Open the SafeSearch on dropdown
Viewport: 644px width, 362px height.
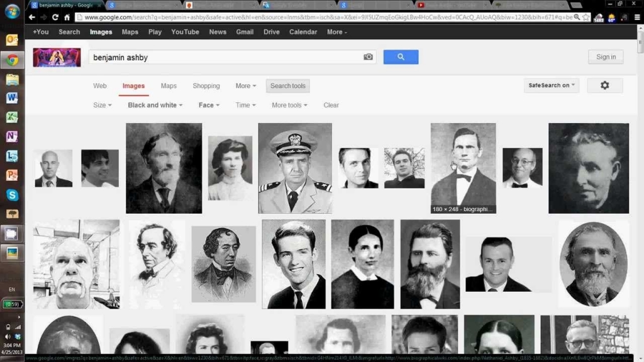tap(551, 85)
